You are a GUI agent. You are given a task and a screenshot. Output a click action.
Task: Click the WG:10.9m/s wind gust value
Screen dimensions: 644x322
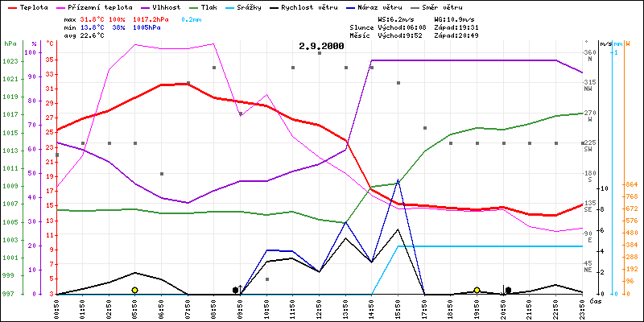[459, 18]
